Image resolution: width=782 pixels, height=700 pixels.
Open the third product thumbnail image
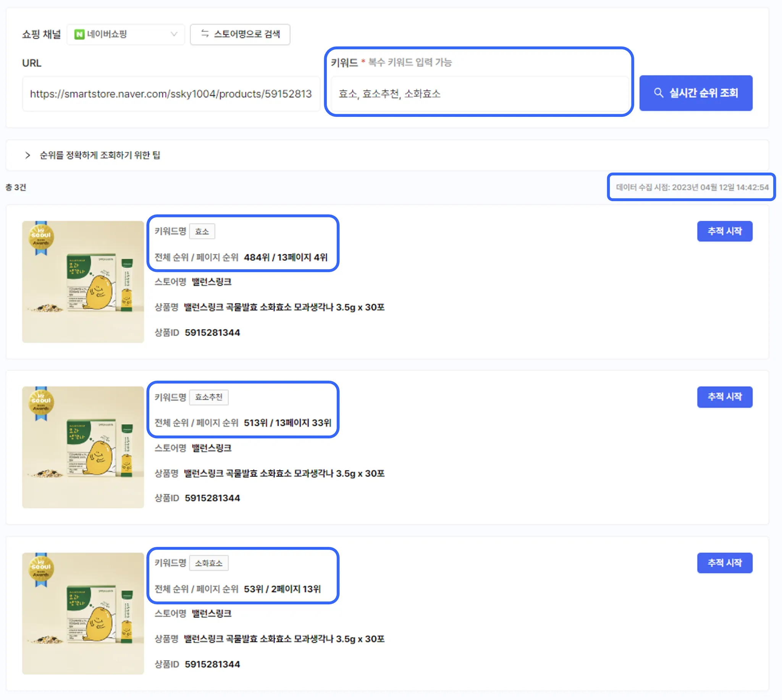tap(83, 613)
